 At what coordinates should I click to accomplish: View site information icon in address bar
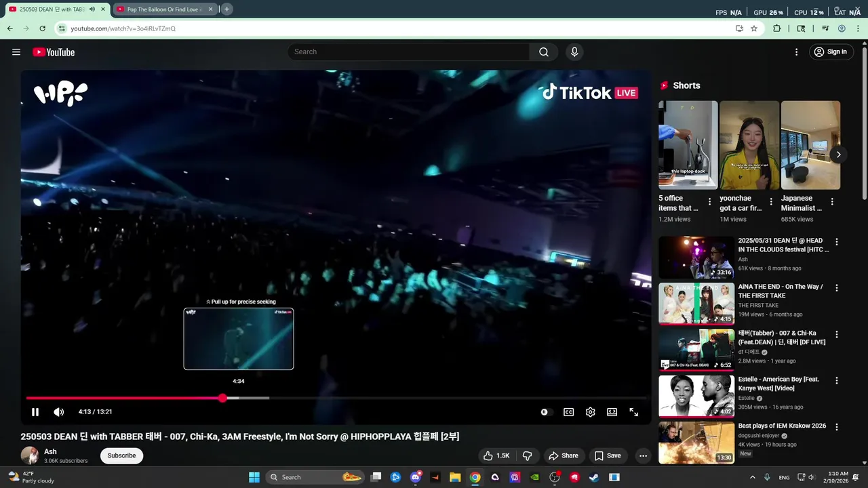click(x=62, y=28)
